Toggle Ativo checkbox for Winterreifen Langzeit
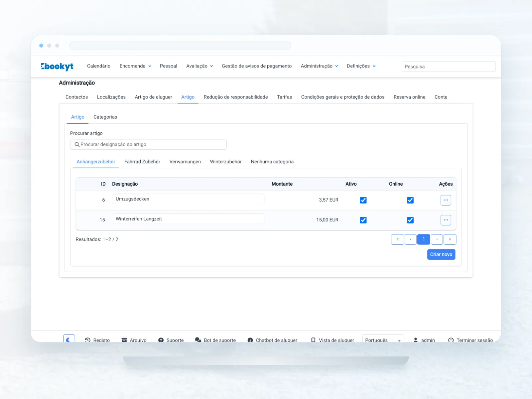The width and height of the screenshot is (532, 399). [x=363, y=220]
